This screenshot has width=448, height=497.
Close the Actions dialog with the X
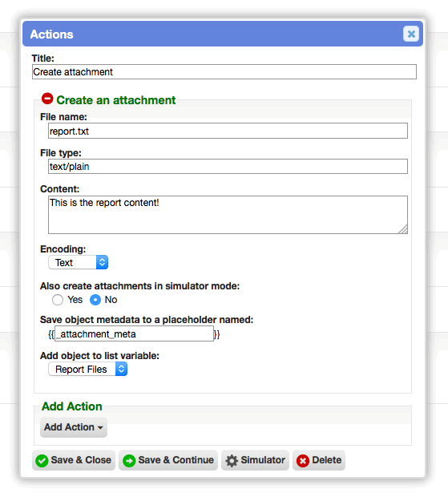point(411,34)
